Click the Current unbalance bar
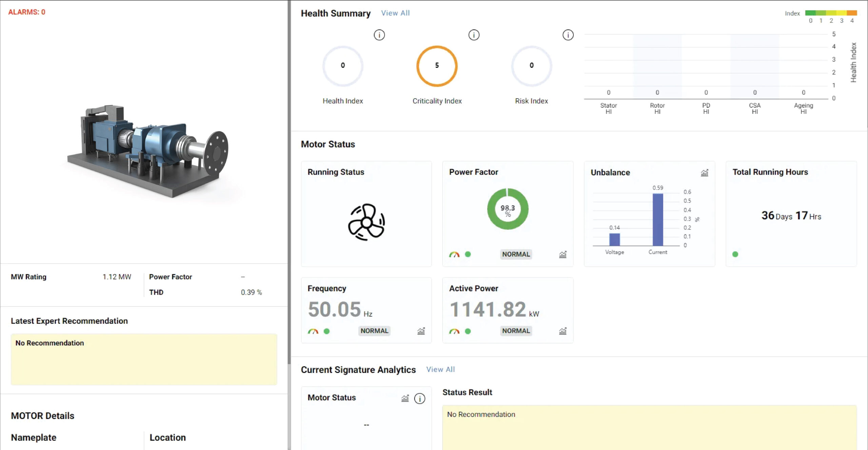 (657, 220)
